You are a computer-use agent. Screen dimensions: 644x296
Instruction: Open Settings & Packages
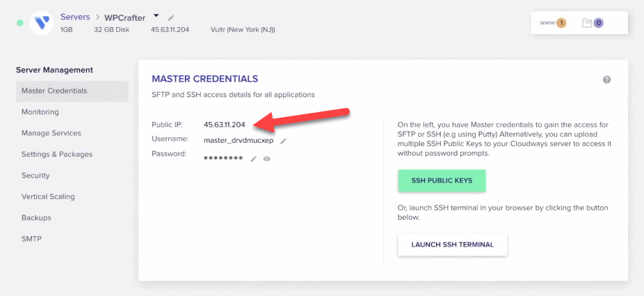point(57,154)
